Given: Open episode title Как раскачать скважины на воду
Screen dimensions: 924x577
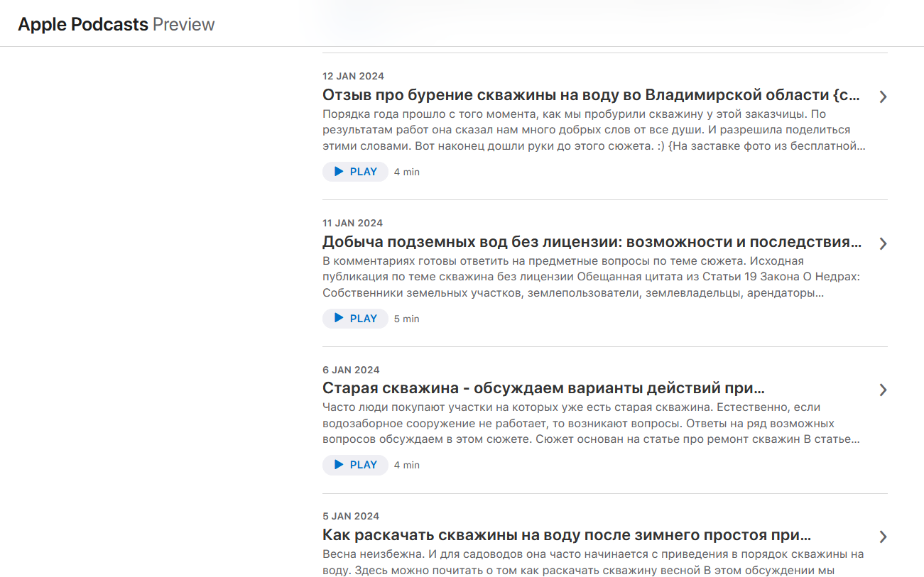Looking at the screenshot, I should pos(567,535).
